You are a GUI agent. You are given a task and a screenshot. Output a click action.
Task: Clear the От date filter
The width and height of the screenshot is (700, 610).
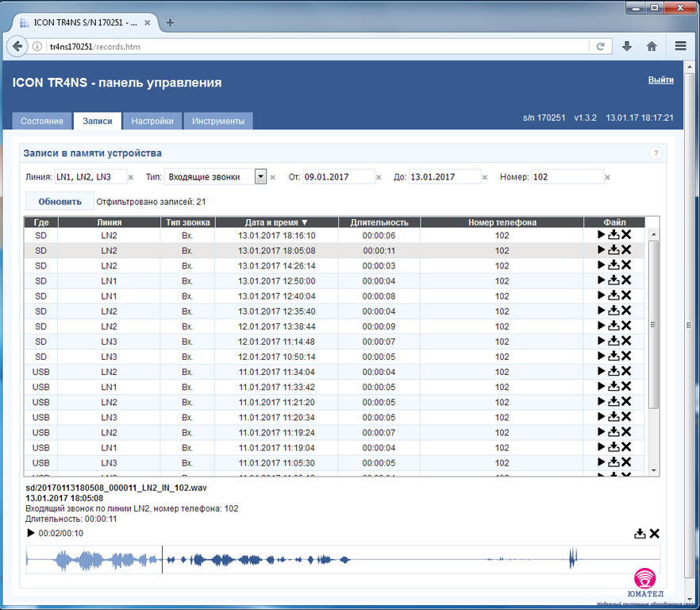[379, 177]
